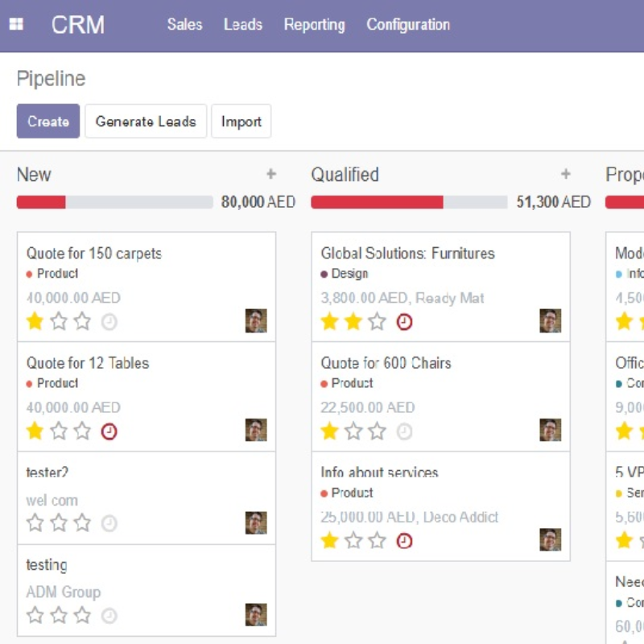Open the Reporting menu

[x=314, y=25]
